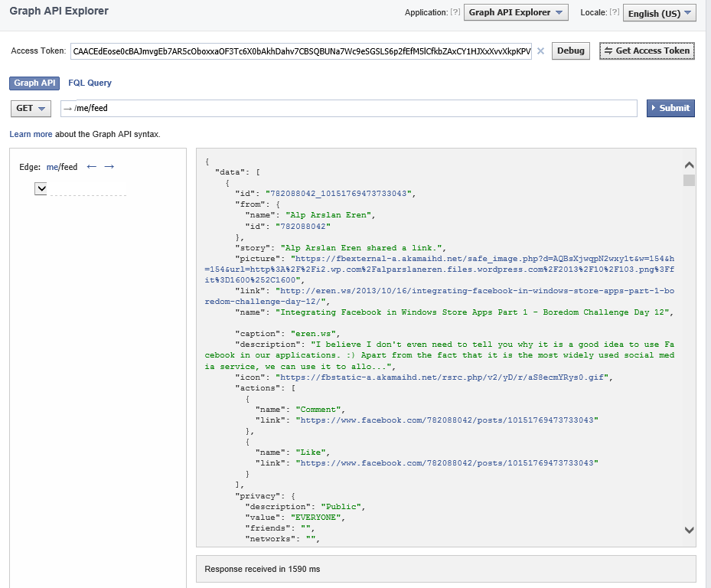711x588 pixels.
Task: Click into the /me/feed request path field
Action: [348, 108]
